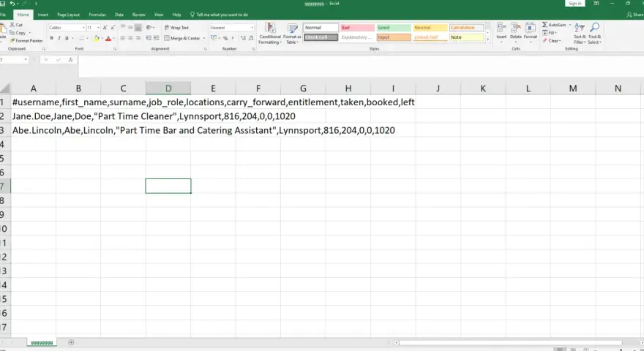Decrease the cell indent

pos(149,38)
